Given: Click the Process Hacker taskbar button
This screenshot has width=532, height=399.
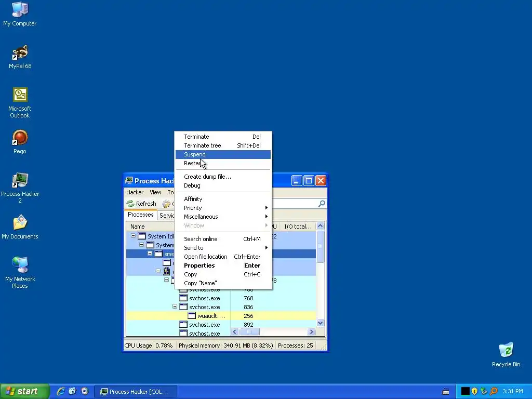Looking at the screenshot, I should (135, 392).
